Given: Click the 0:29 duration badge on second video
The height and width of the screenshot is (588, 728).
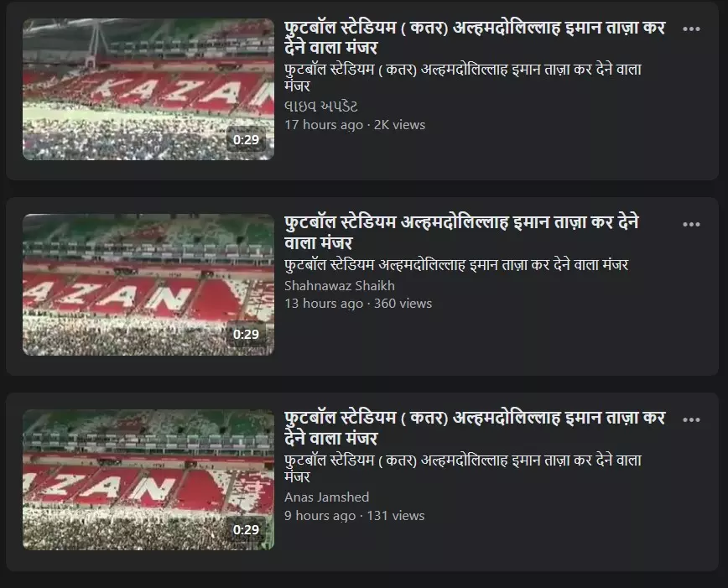Looking at the screenshot, I should [246, 335].
